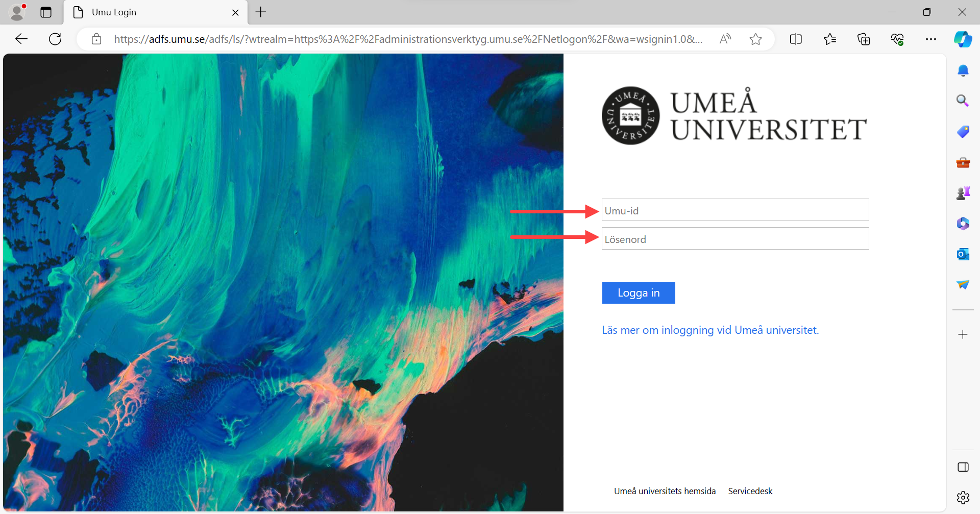
Task: Open a new browser tab
Action: point(261,12)
